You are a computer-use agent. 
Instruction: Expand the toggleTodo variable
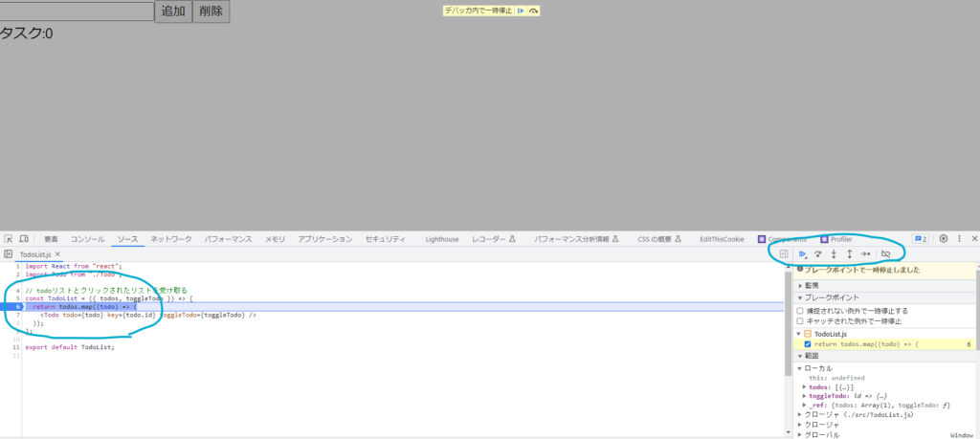pos(804,396)
